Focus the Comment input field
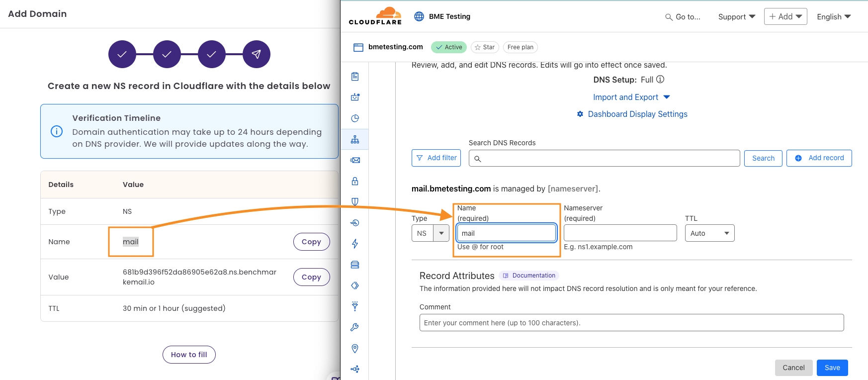 632,323
